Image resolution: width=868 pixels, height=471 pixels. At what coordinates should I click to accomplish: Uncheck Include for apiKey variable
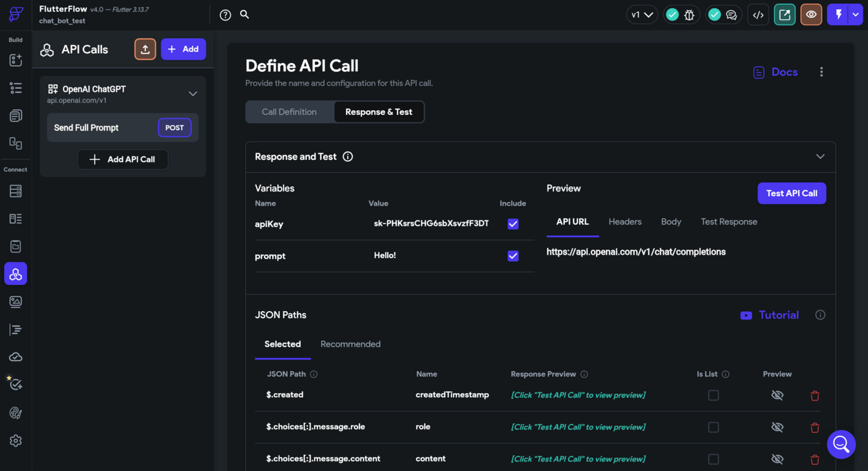click(513, 224)
